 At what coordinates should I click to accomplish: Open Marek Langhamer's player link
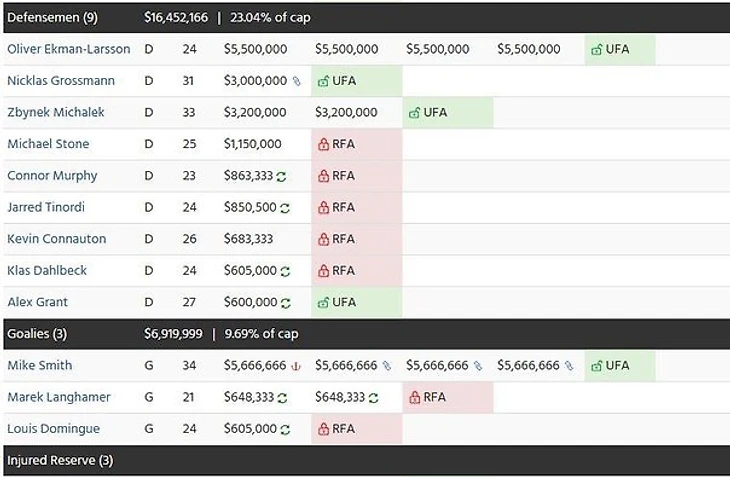[58, 397]
